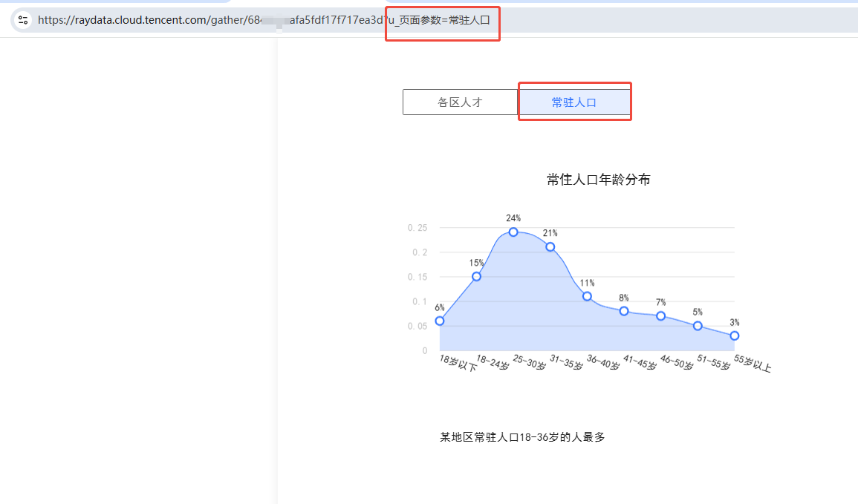
Task: Switch to the 各区人才 tab
Action: (x=460, y=102)
